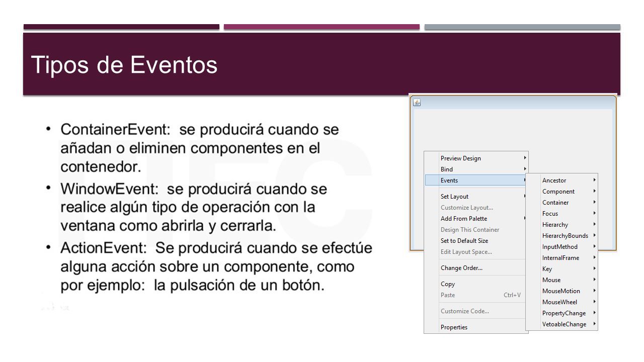Select Hierarchy in events submenu

click(562, 224)
